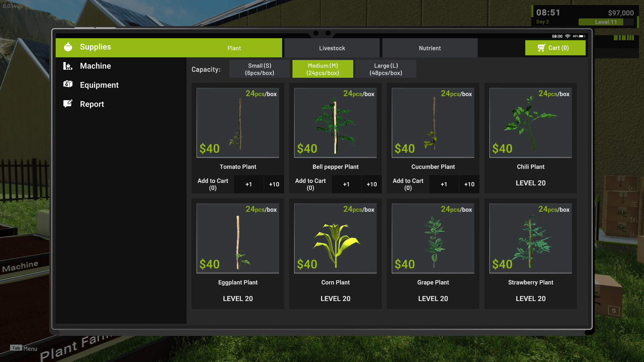
Task: Select the Grape Plant thumbnail
Action: click(433, 238)
